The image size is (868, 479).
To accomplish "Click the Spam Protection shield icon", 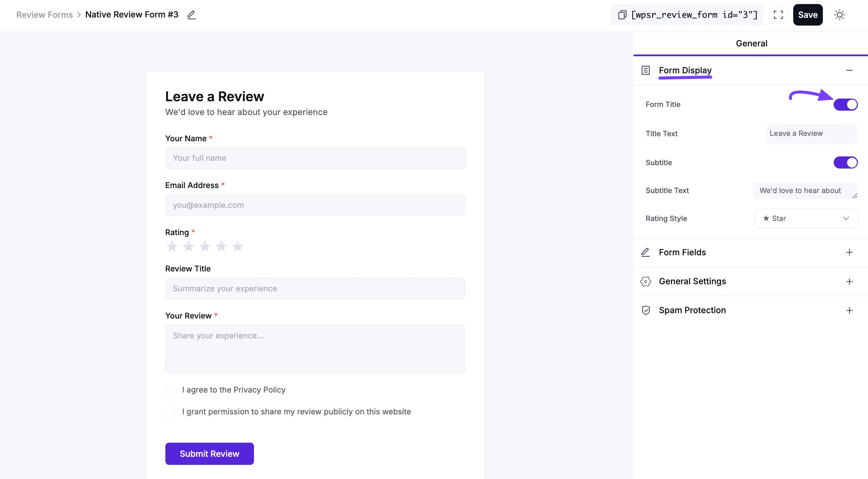I will point(646,310).
